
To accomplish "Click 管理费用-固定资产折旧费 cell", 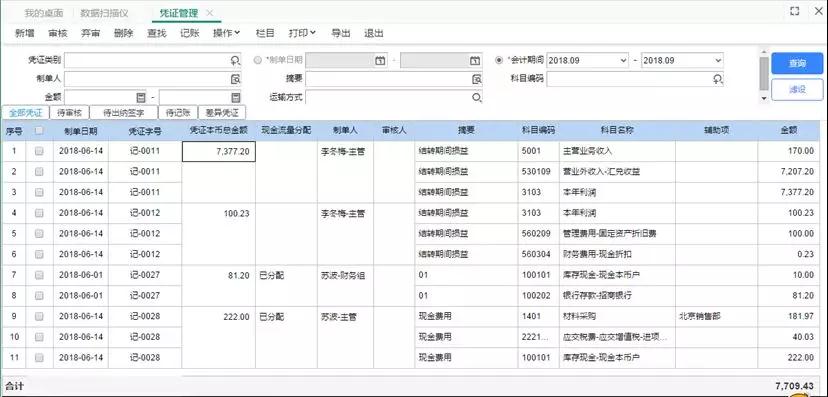I will pos(617,233).
